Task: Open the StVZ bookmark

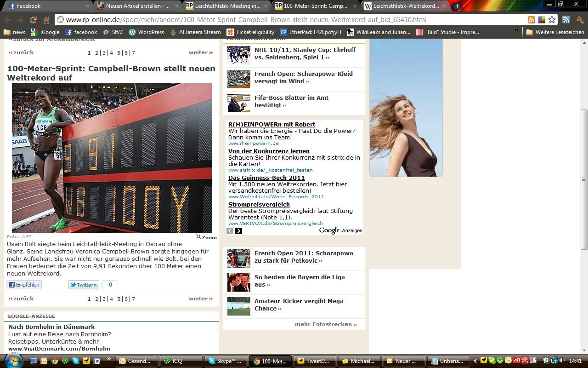Action: tap(113, 32)
